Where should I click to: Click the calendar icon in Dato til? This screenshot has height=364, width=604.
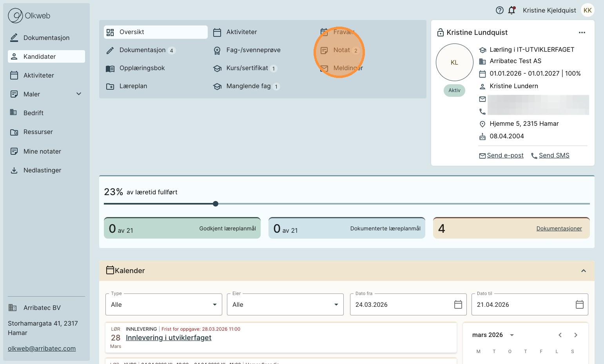pos(579,304)
